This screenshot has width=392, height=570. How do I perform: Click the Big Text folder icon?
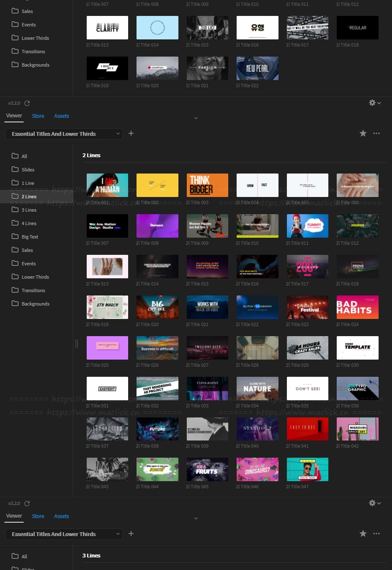point(15,236)
